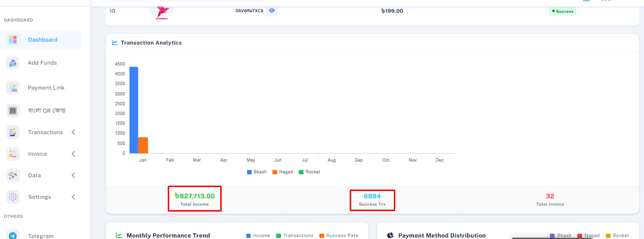
Task: Expand the Invoice submenu chevron
Action: point(74,154)
